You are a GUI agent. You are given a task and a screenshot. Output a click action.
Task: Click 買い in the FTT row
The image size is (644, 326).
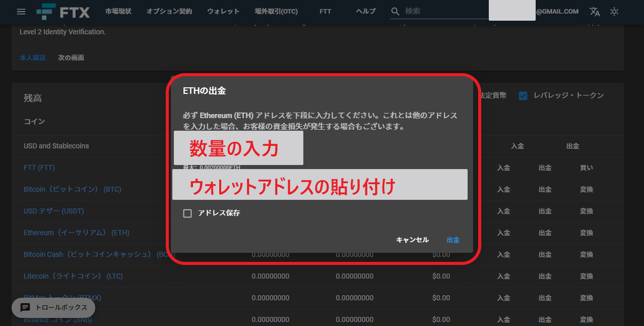pyautogui.click(x=587, y=168)
